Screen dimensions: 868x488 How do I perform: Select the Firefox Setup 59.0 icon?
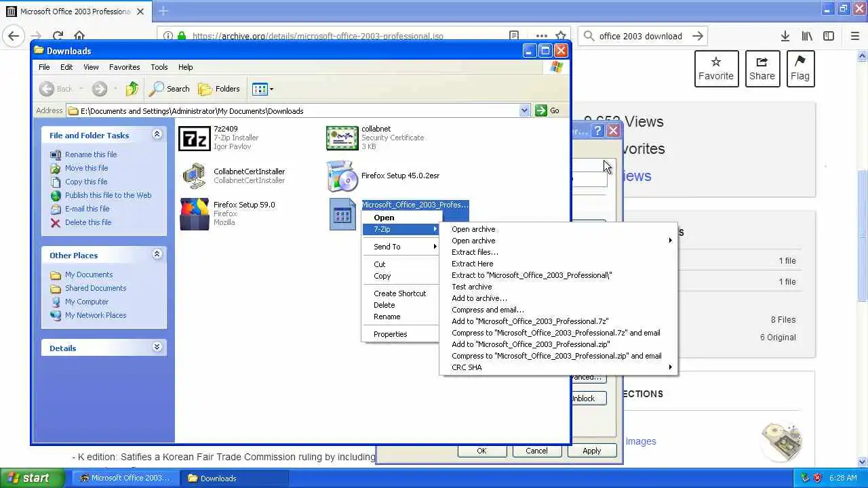click(194, 214)
